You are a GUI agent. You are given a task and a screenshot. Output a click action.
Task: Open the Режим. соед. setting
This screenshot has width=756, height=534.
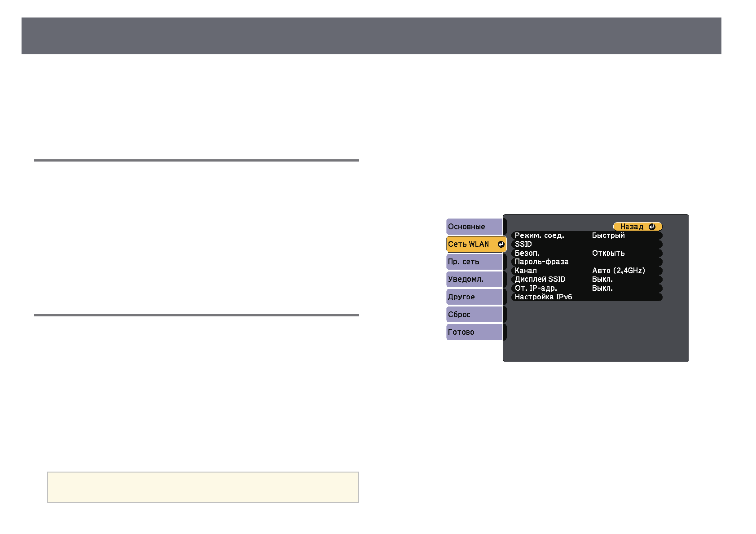click(x=540, y=236)
